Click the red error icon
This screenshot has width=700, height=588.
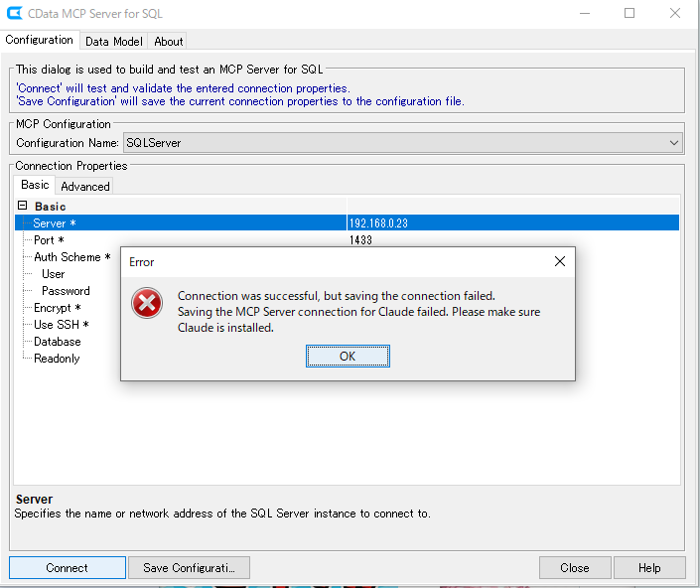tap(146, 303)
